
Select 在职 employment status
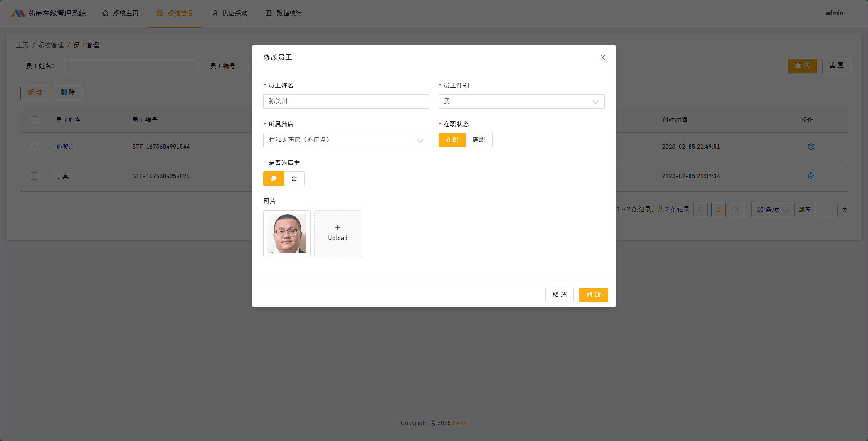pyautogui.click(x=452, y=140)
